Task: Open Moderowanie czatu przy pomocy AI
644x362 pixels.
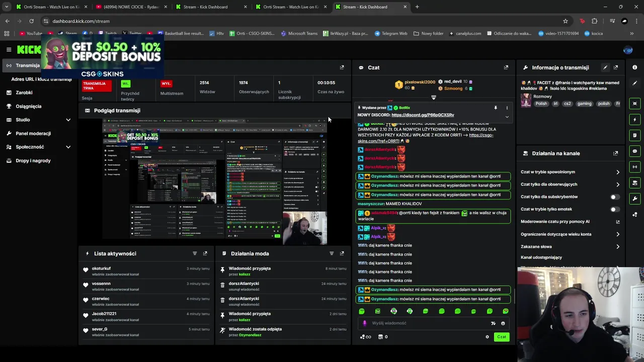Action: pyautogui.click(x=570, y=222)
